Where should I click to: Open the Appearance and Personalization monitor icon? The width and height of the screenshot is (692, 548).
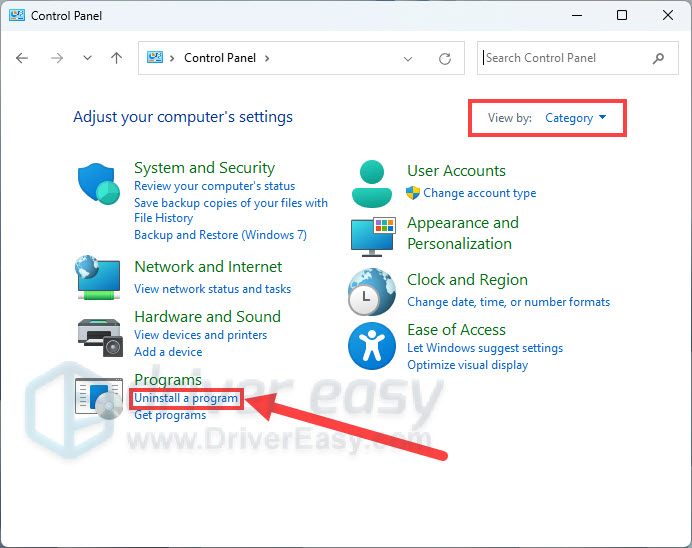pos(371,235)
